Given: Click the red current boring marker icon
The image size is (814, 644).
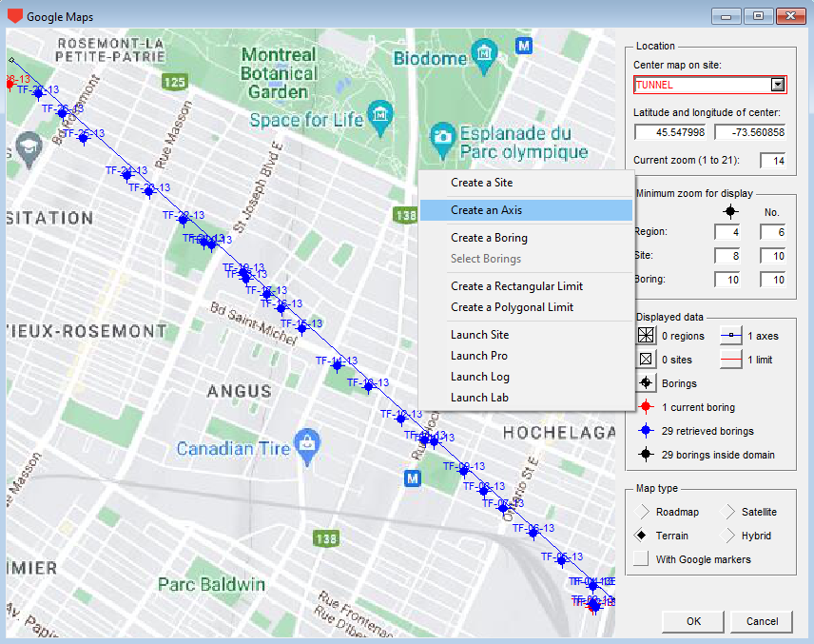Looking at the screenshot, I should [x=646, y=406].
